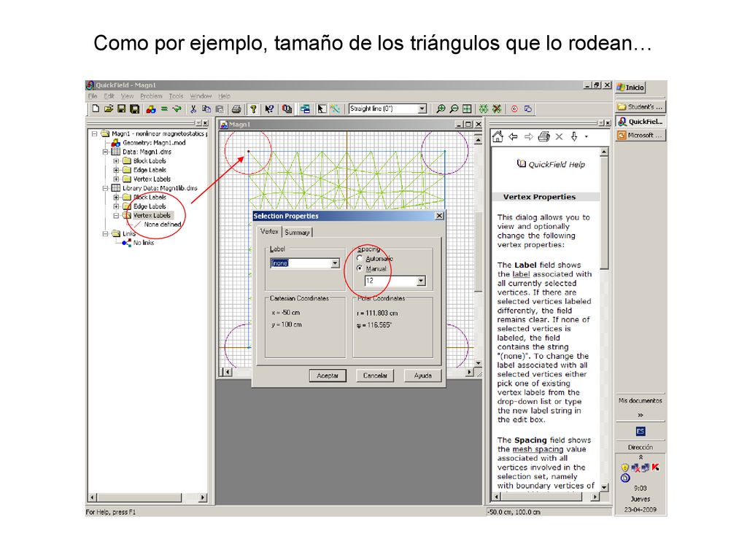Click the View results green arrow icon
The height and width of the screenshot is (560, 747).
[177, 109]
